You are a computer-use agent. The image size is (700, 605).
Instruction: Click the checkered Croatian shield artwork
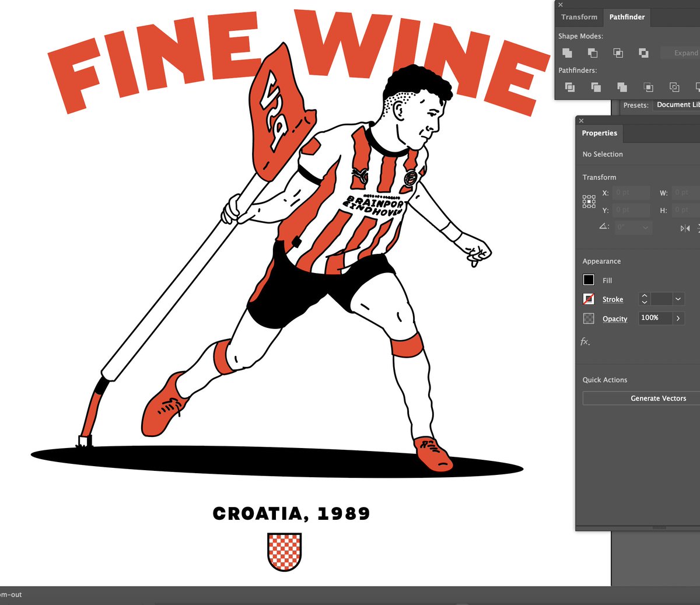tap(284, 551)
